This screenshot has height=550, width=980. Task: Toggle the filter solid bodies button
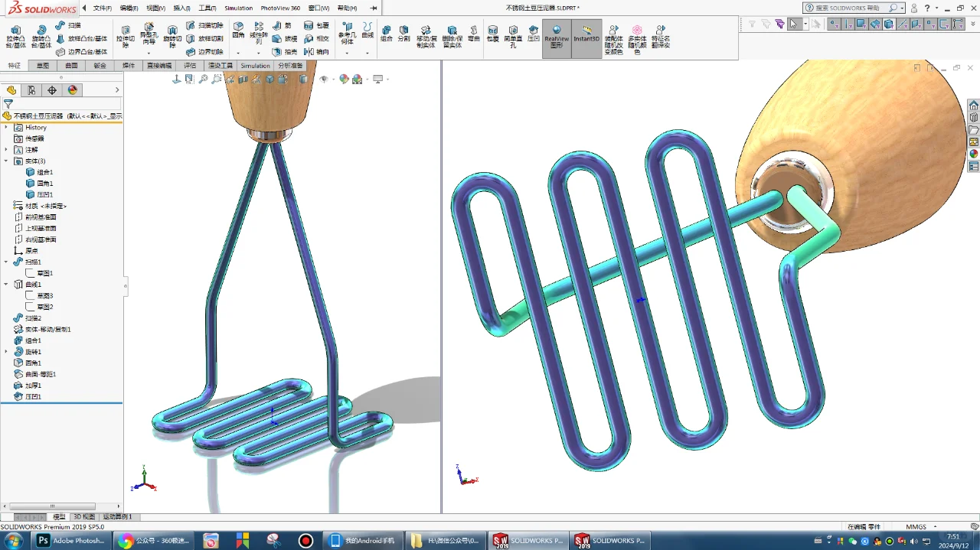888,24
